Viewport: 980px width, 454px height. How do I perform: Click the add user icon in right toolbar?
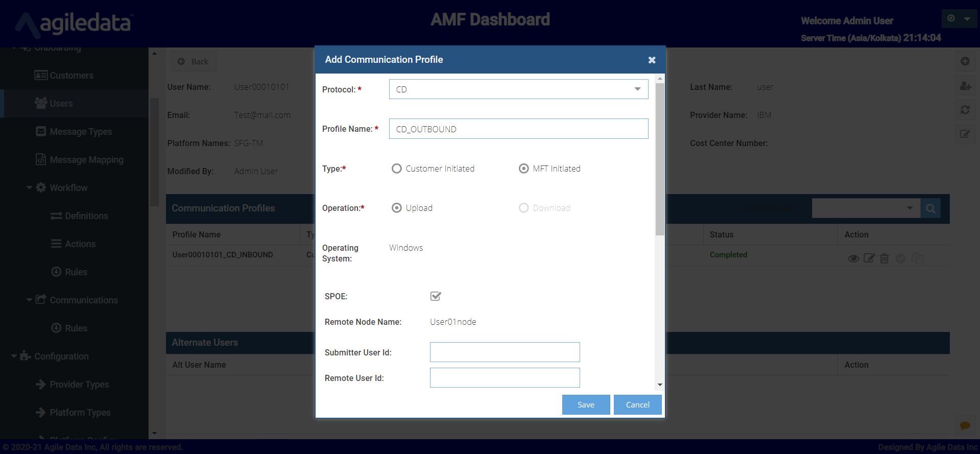point(965,86)
